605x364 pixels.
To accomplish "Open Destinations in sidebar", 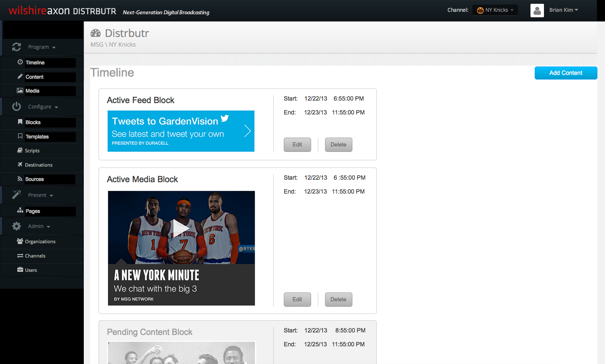I will pyautogui.click(x=39, y=165).
